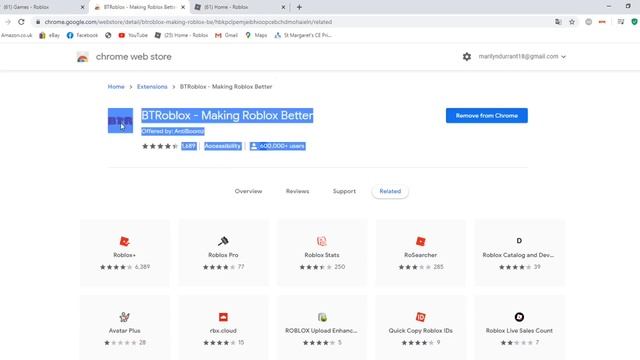The width and height of the screenshot is (640, 360).
Task: Open the Roblox Live Sales Count icon
Action: point(519,317)
